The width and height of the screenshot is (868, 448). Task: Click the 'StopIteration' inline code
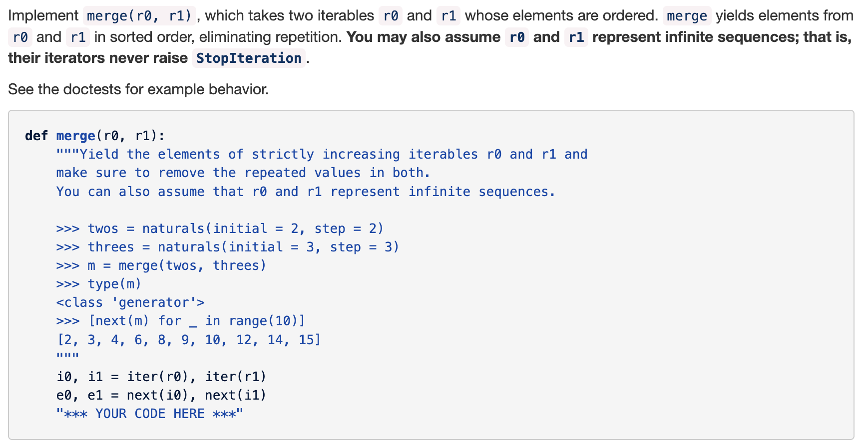click(249, 58)
